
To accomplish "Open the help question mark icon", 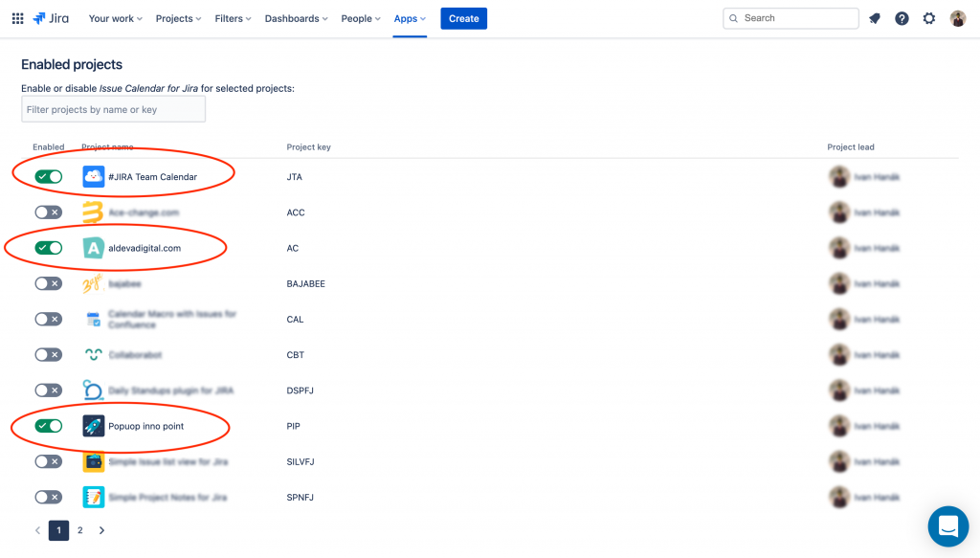I will [902, 19].
